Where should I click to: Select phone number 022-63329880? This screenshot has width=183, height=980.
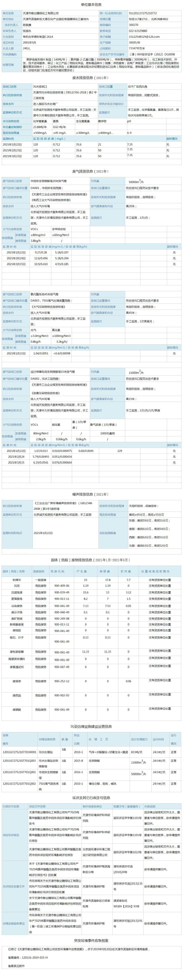[x=138, y=31]
